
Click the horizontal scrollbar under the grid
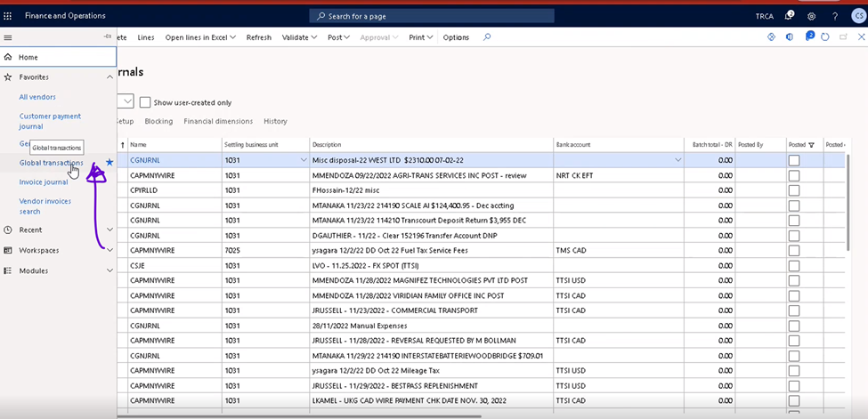point(299,416)
